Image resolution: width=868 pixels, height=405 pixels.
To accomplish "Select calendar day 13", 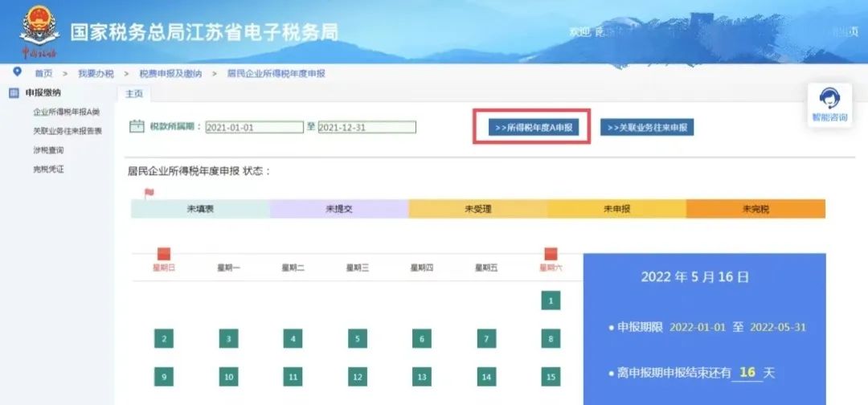I will point(422,377).
